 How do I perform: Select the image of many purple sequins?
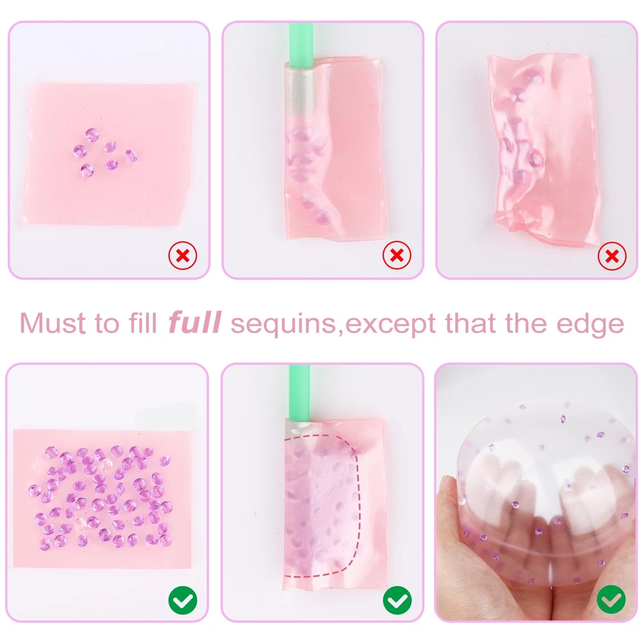point(107,492)
